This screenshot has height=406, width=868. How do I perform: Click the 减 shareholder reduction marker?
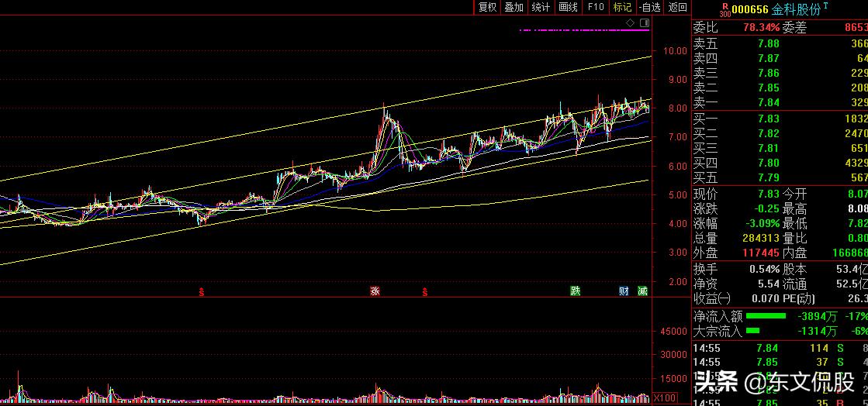tap(642, 291)
